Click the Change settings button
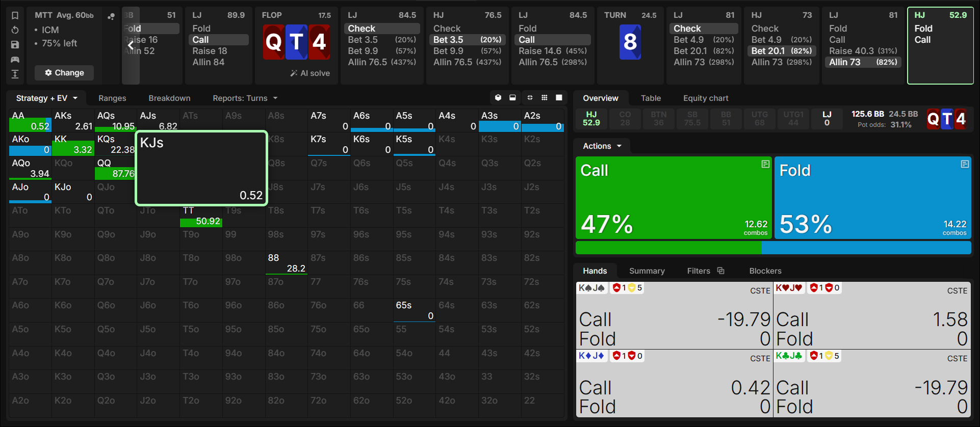The image size is (980, 427). 64,73
